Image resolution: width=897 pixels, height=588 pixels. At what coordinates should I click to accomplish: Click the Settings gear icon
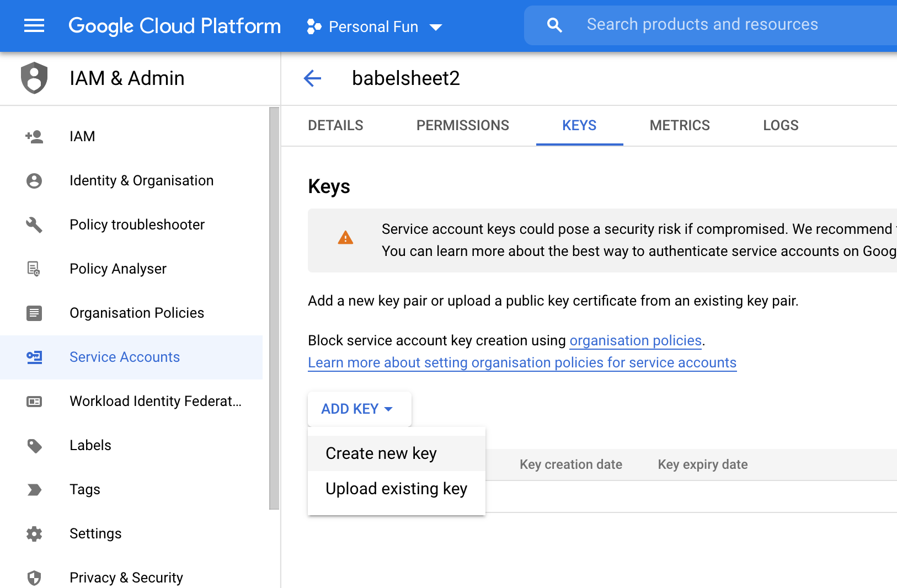click(x=34, y=533)
